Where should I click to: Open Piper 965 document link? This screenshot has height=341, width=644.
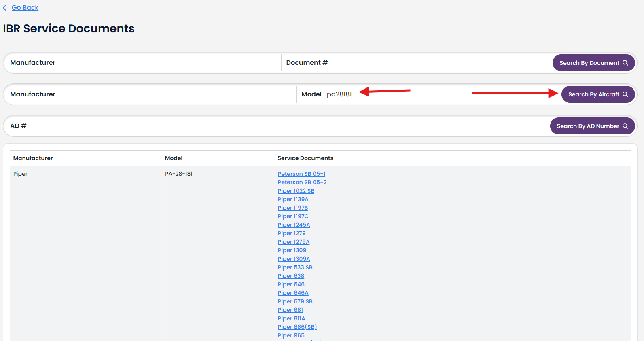tap(291, 335)
